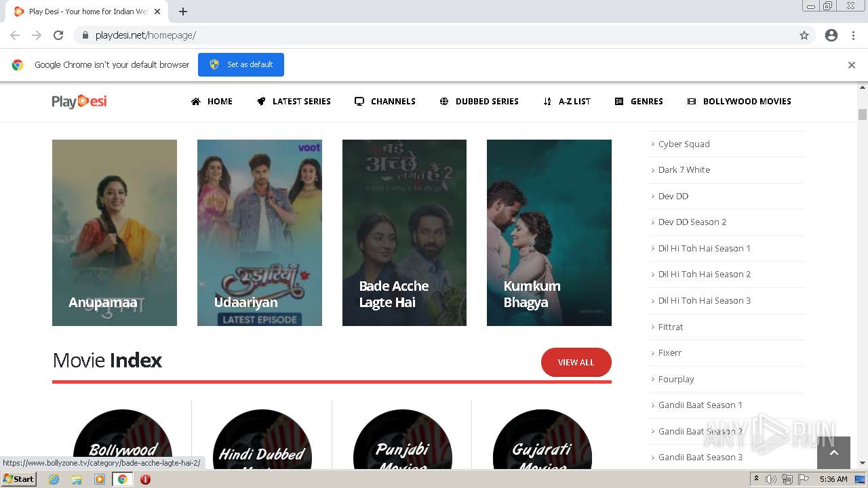Open the Anupamaa show poster
Screen dimensions: 868x488
(x=115, y=232)
